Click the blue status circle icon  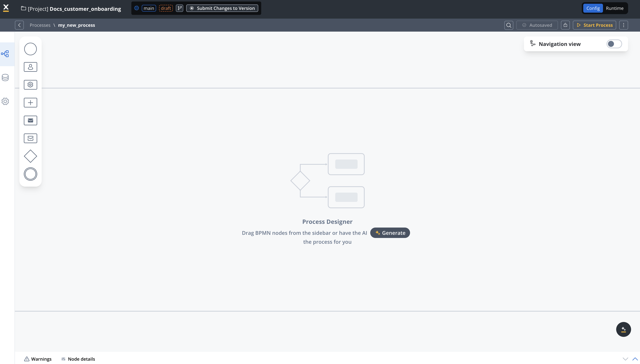(x=137, y=8)
